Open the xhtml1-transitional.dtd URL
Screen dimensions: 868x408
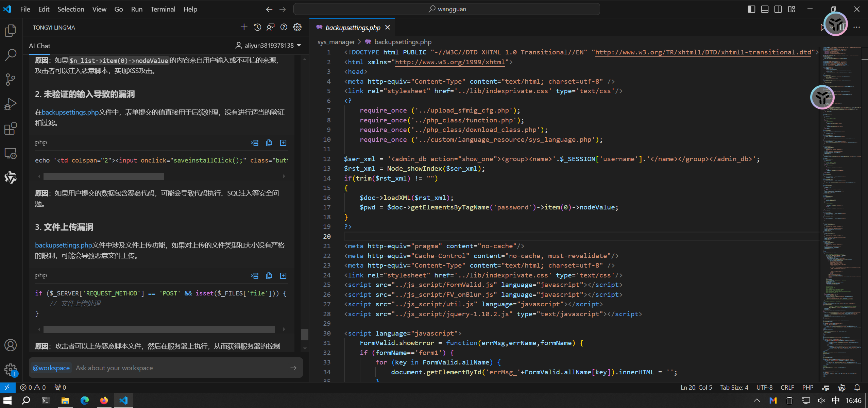tap(703, 52)
